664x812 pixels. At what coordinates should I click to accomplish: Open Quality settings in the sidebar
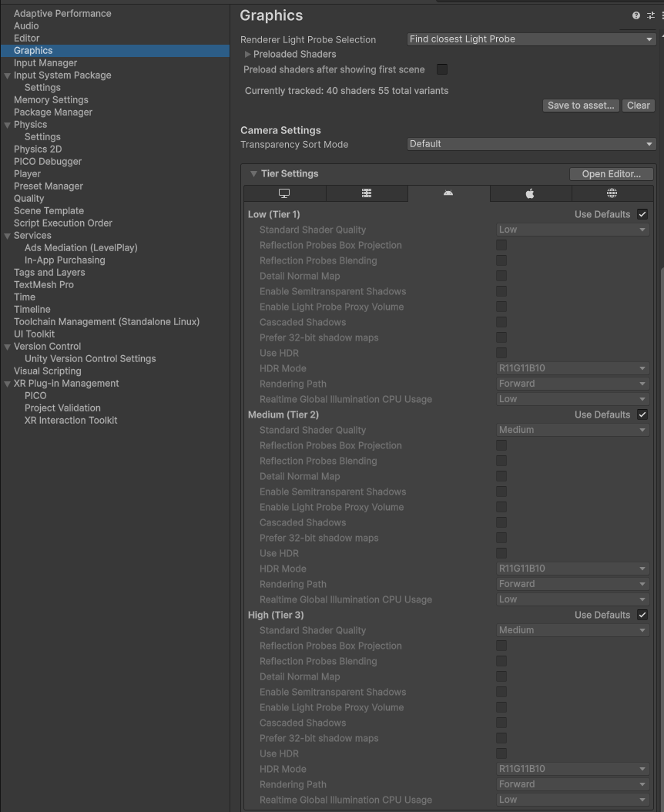(29, 198)
